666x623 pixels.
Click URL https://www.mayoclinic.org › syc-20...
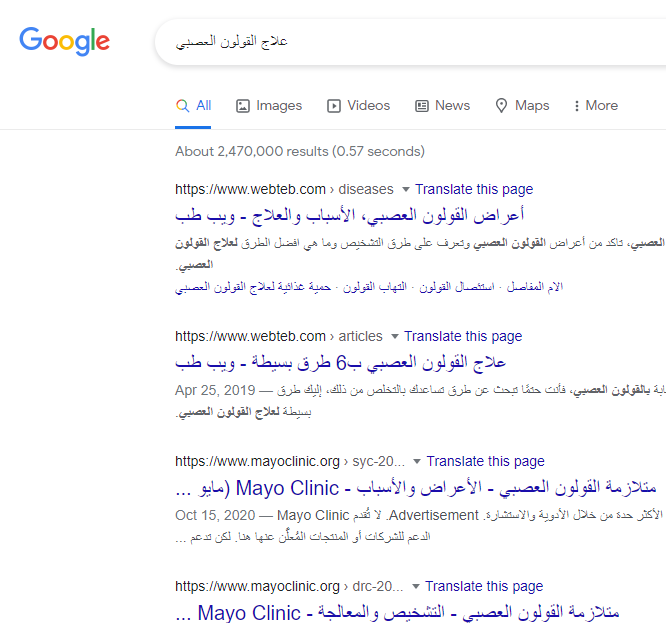290,461
